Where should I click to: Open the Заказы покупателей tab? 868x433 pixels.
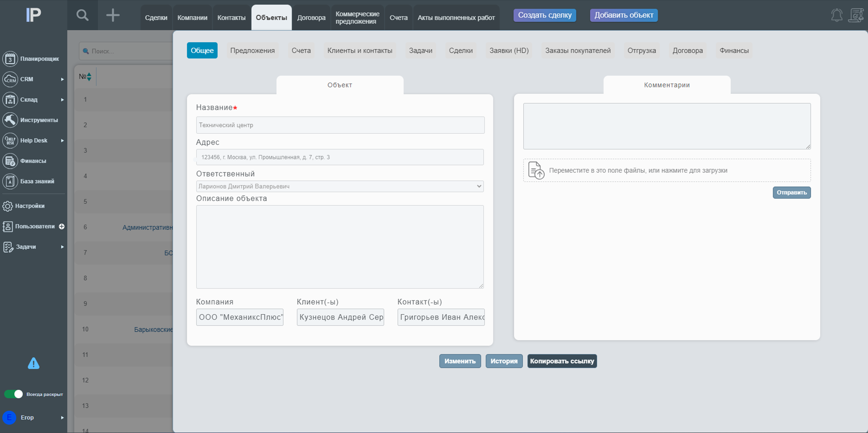tap(578, 51)
